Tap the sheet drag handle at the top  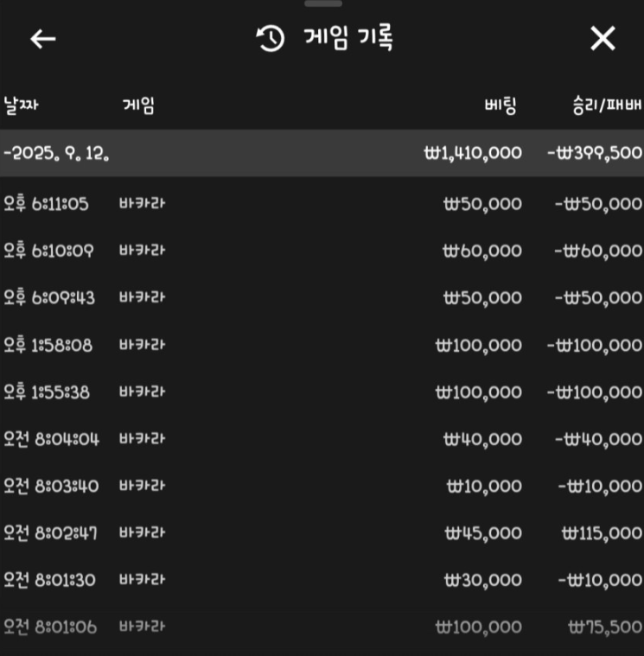(x=322, y=4)
